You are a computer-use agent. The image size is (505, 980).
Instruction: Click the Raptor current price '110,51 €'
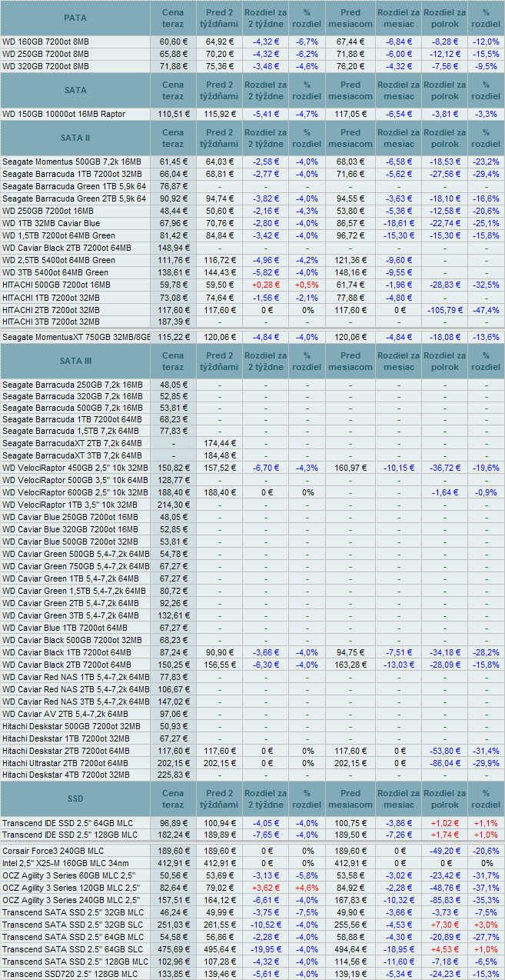coord(173,114)
